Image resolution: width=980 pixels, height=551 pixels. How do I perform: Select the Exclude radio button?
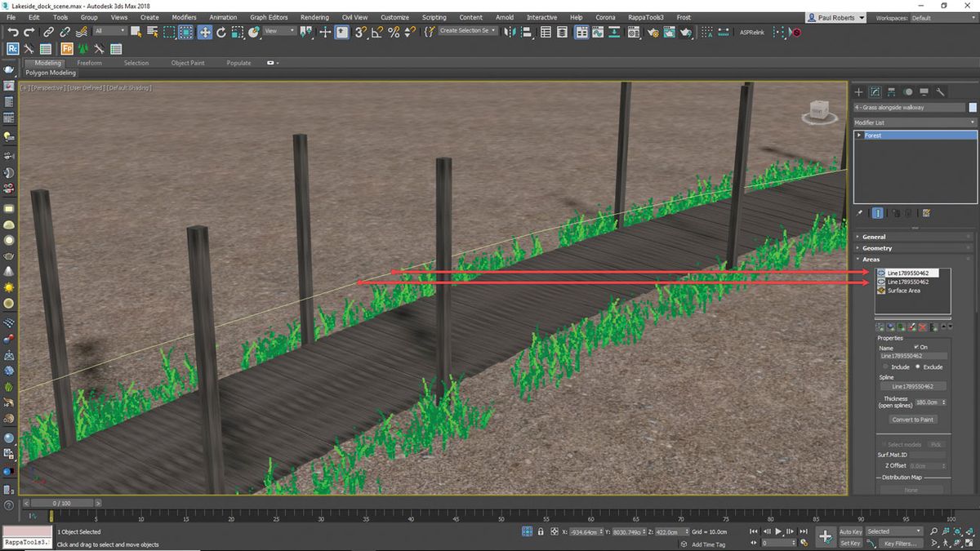(x=920, y=366)
